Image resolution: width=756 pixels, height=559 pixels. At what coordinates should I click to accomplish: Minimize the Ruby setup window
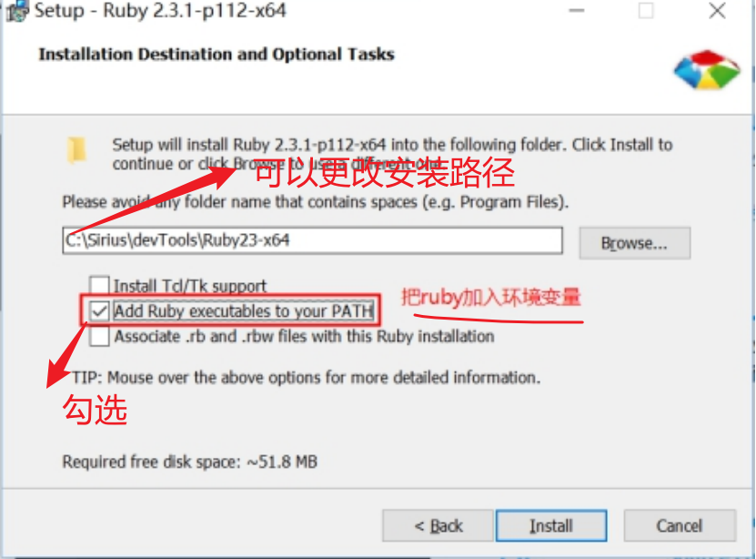click(x=577, y=11)
